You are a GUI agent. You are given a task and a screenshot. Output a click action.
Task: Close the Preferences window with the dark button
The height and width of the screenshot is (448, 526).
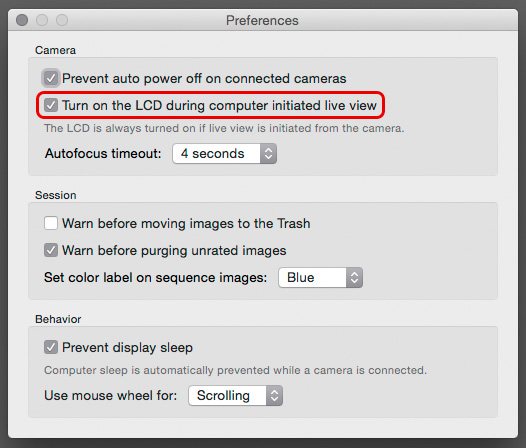coord(22,20)
